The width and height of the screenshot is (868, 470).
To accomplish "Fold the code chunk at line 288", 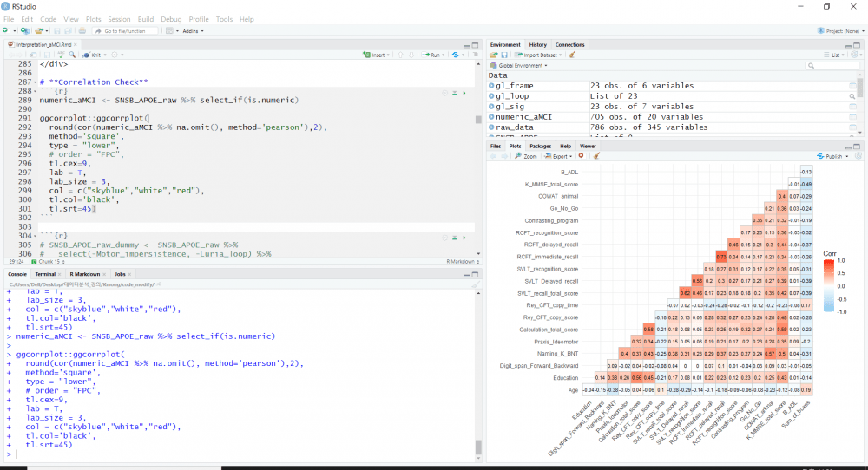I will 36,91.
